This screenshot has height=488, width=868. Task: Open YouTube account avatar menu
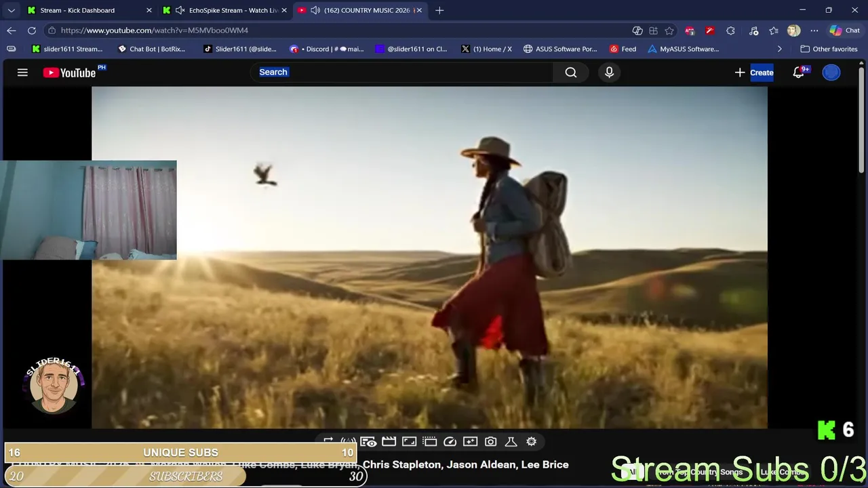click(831, 73)
